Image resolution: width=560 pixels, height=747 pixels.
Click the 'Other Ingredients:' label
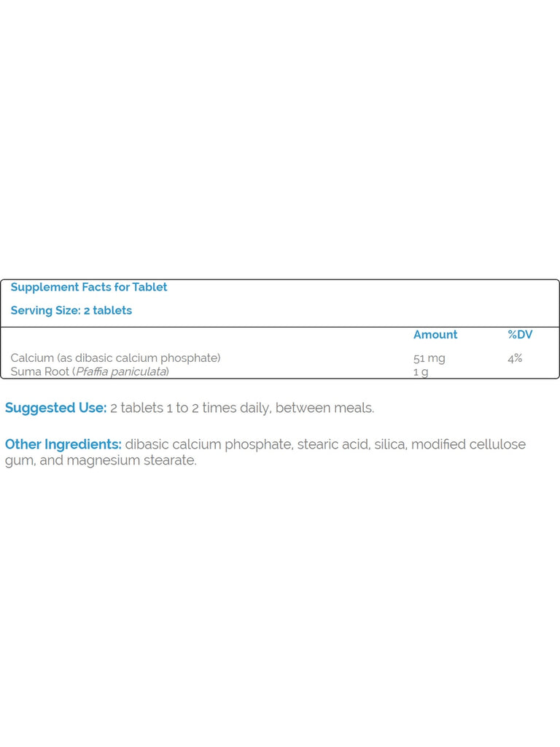pyautogui.click(x=63, y=444)
